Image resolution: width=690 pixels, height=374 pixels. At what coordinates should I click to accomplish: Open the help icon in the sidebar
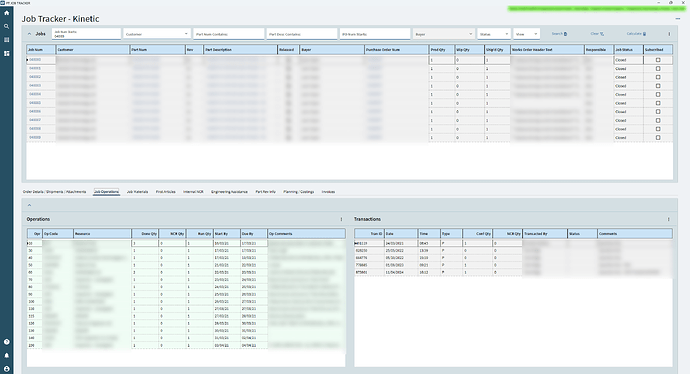[x=6, y=342]
